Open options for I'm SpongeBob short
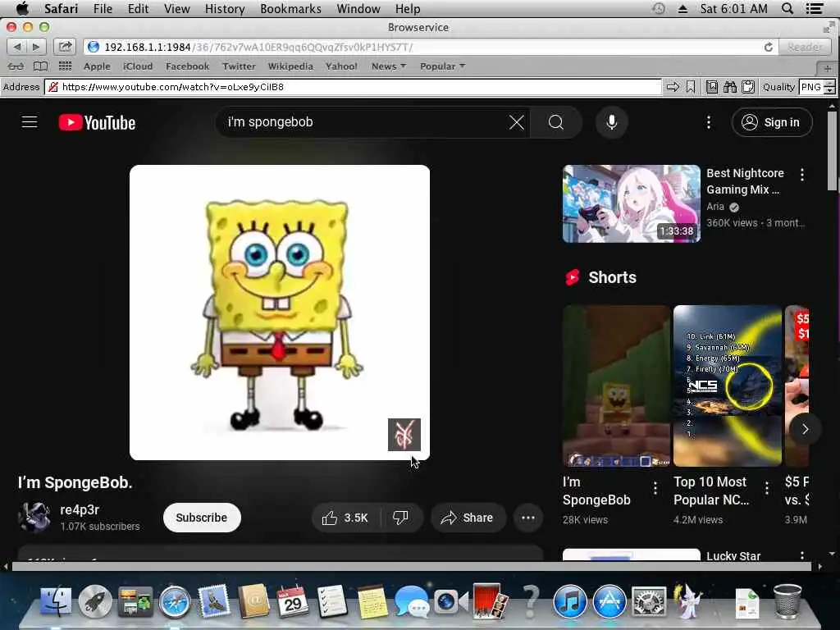The height and width of the screenshot is (630, 840). tap(655, 487)
